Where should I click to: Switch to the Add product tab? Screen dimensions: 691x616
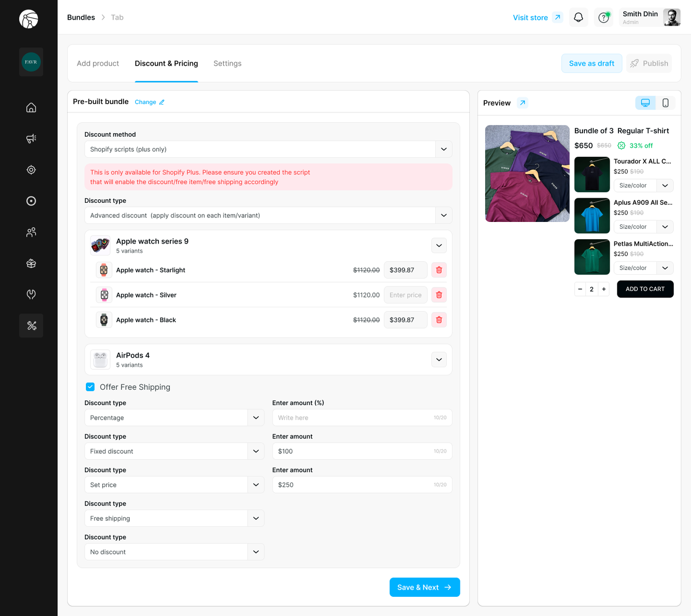click(x=98, y=64)
